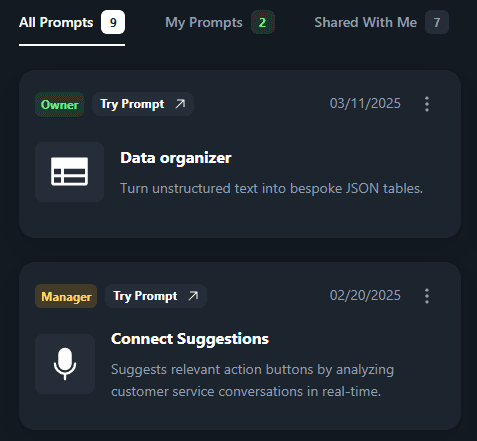Click Try Prompt button on Data organizer card
This screenshot has height=441, width=477.
(143, 104)
